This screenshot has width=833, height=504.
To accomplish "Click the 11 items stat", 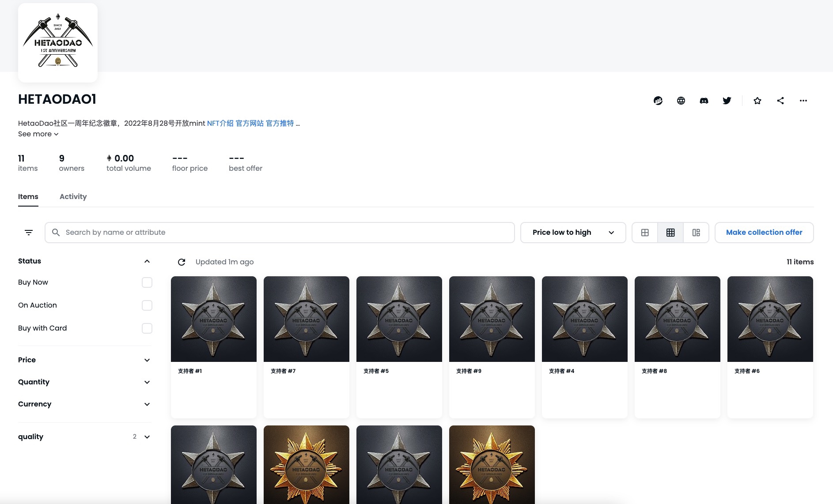I will pos(28,163).
